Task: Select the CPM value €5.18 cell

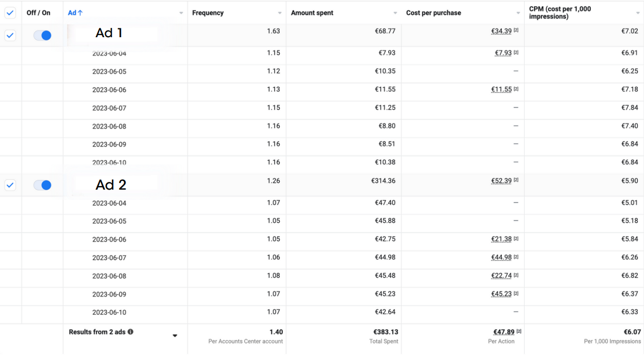Action: pyautogui.click(x=630, y=221)
